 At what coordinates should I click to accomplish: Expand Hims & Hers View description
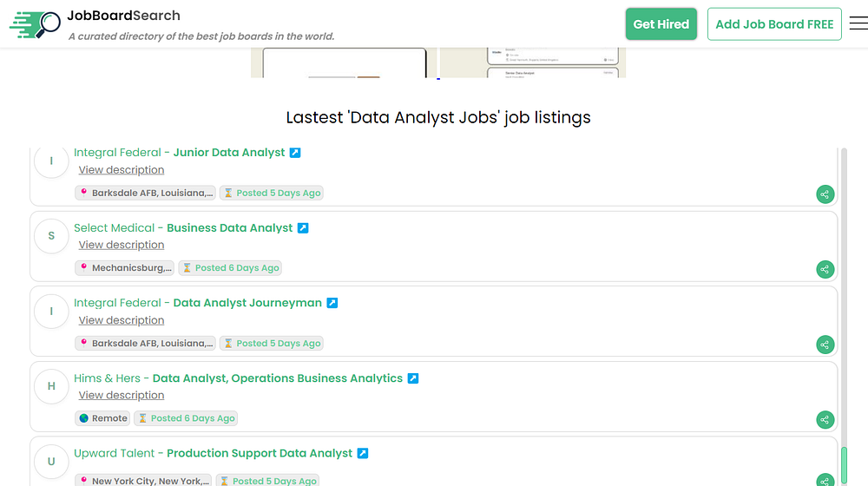pyautogui.click(x=122, y=396)
